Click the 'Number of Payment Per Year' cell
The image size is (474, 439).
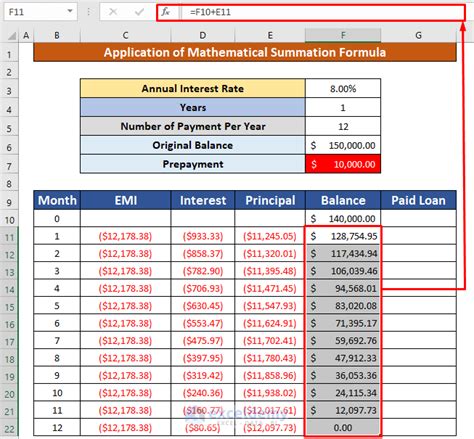point(193,126)
